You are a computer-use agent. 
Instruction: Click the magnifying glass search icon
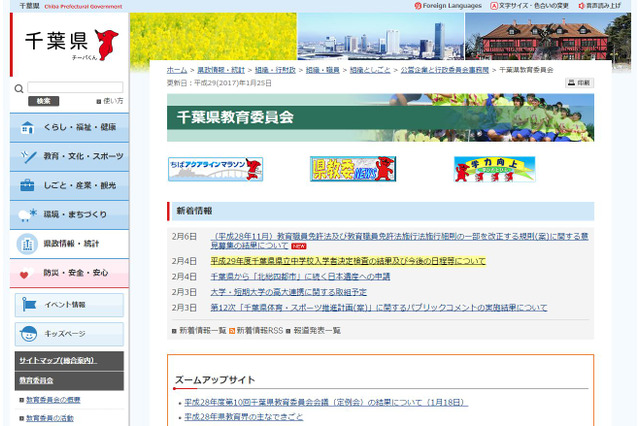19,89
